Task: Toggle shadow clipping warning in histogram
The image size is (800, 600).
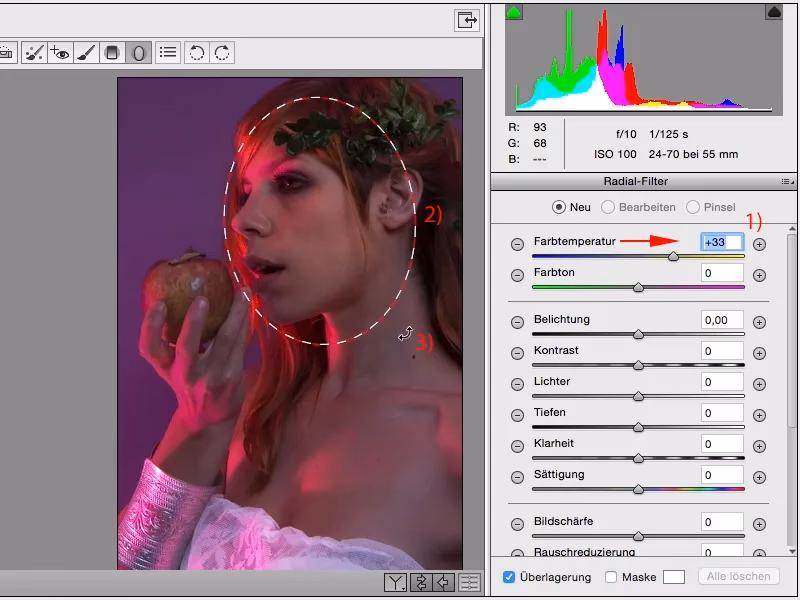Action: pyautogui.click(x=514, y=12)
